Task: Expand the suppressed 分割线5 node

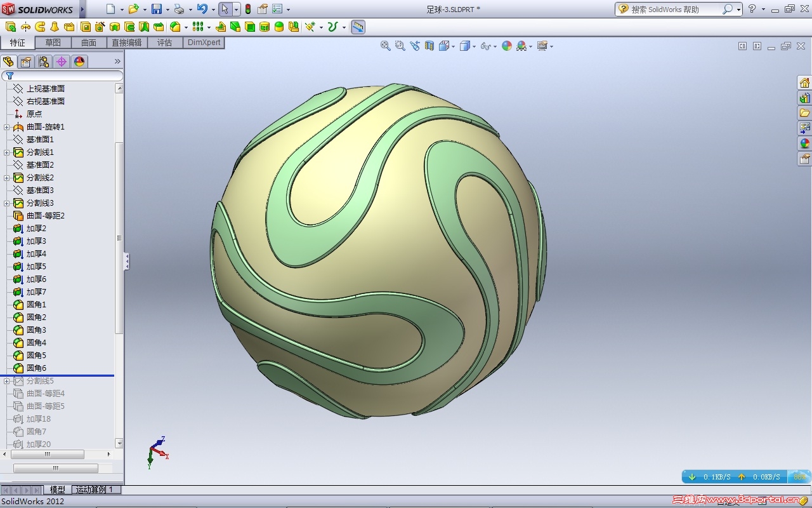Action: (7, 381)
